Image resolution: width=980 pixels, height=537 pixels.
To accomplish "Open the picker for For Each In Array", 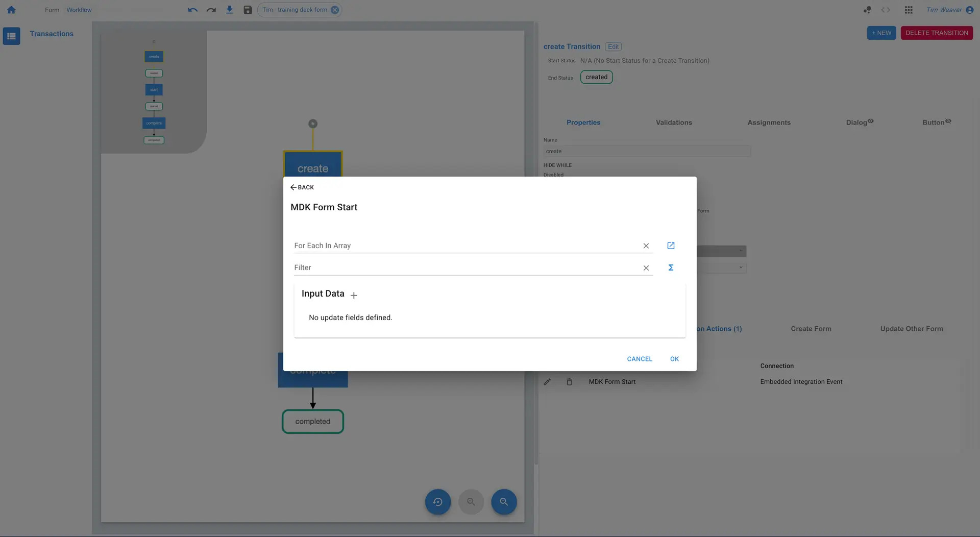I will pos(671,246).
